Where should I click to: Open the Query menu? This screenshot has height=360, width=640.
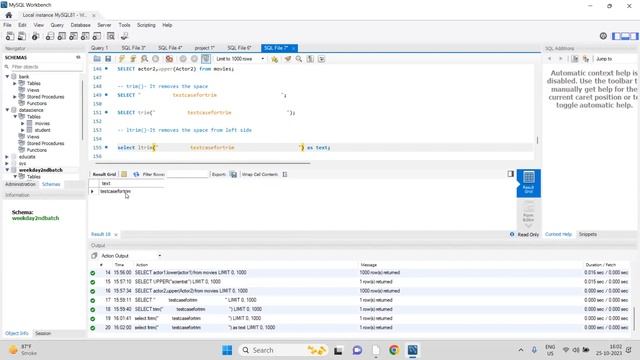tap(57, 25)
